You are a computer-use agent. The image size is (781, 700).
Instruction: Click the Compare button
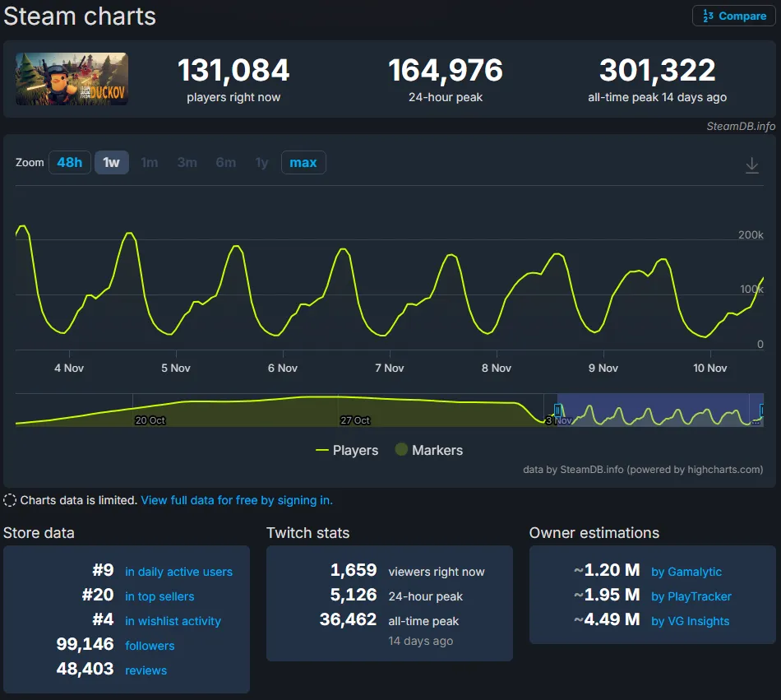click(x=734, y=16)
